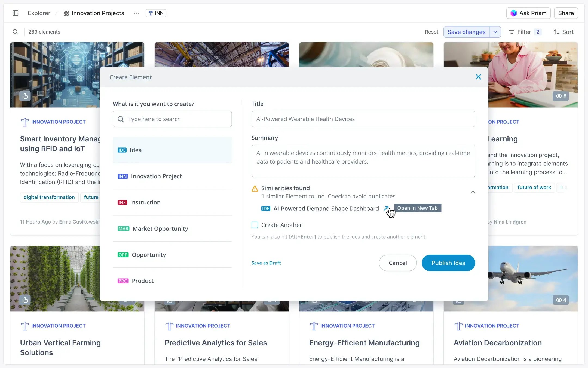Select Innovation Project element type
Image resolution: width=588 pixels, height=368 pixels.
click(x=156, y=176)
